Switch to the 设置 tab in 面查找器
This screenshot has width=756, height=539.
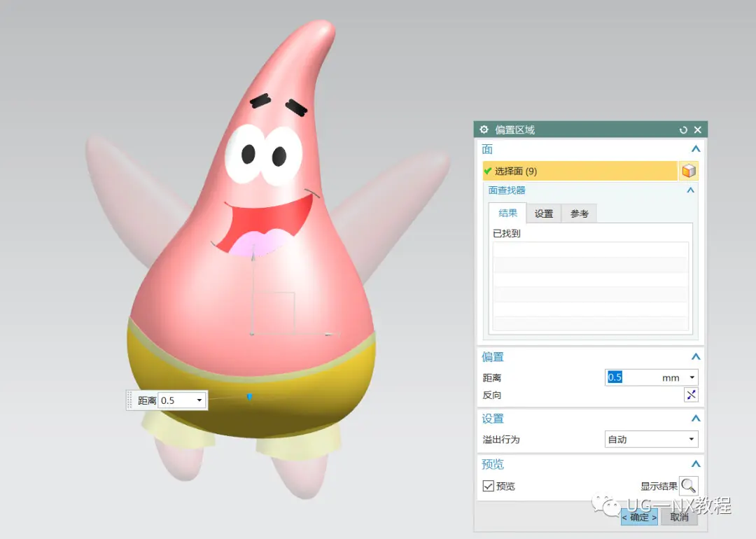pos(544,213)
